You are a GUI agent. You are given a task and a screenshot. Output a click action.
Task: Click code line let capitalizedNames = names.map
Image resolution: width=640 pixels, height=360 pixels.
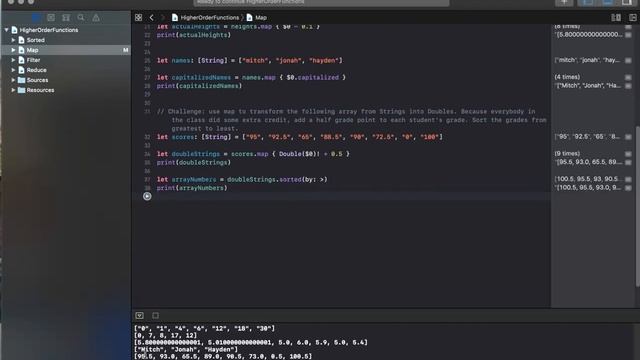[x=251, y=77]
